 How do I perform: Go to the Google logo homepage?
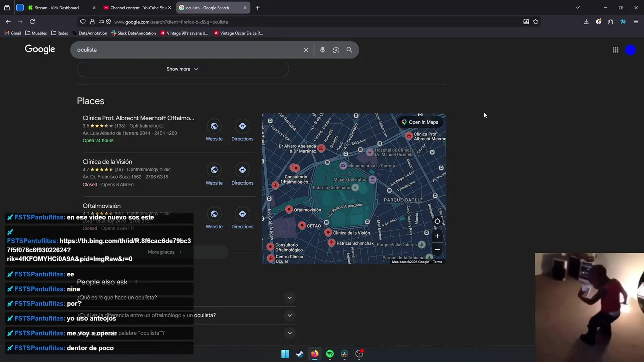[40, 49]
